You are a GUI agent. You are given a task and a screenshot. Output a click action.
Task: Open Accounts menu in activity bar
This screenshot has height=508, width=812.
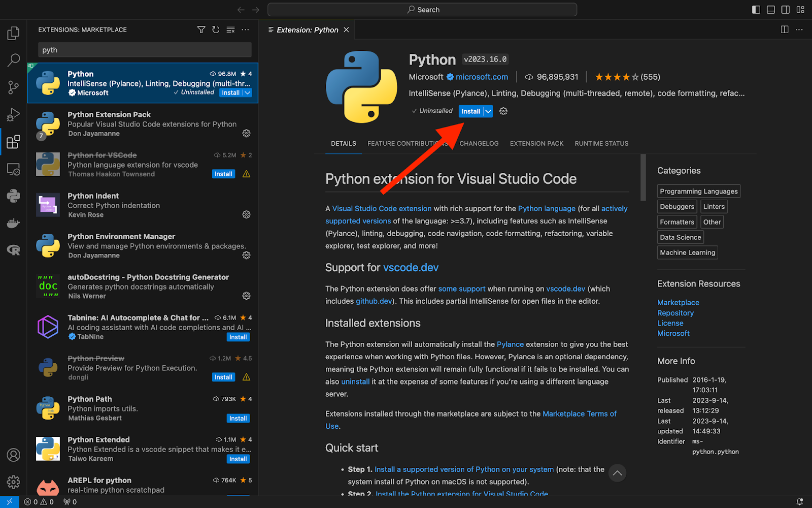point(13,455)
